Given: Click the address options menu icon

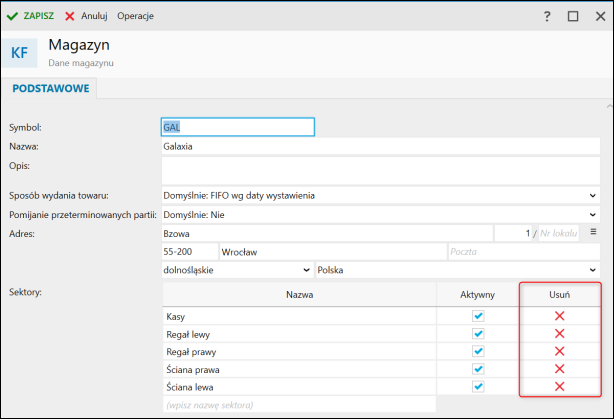Looking at the screenshot, I should click(x=593, y=232).
